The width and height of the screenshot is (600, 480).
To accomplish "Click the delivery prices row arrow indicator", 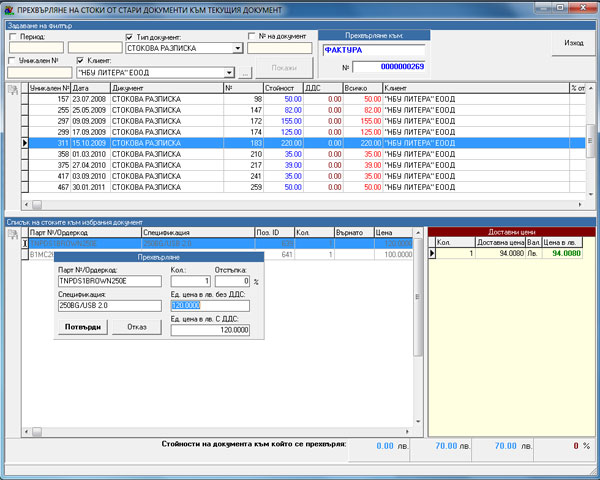I will tap(432, 253).
